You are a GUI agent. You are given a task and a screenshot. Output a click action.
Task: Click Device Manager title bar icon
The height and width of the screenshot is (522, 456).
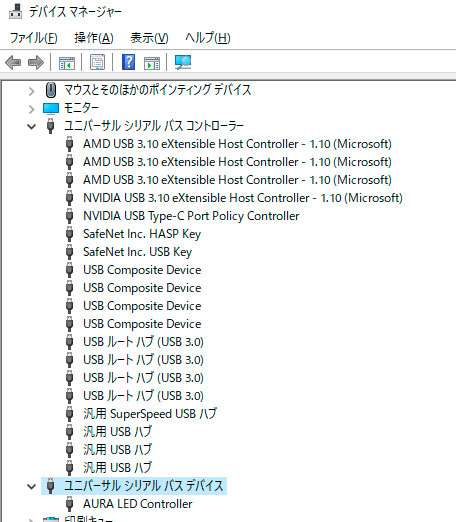[x=15, y=11]
